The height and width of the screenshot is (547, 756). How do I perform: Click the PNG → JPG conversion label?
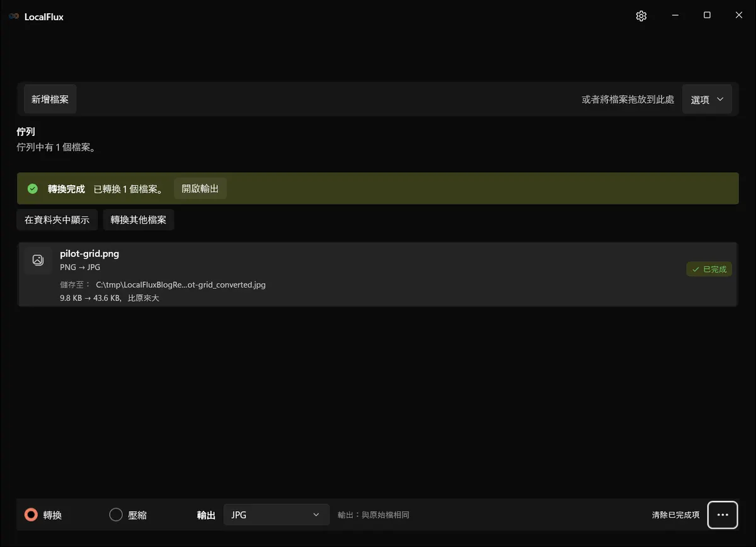80,268
